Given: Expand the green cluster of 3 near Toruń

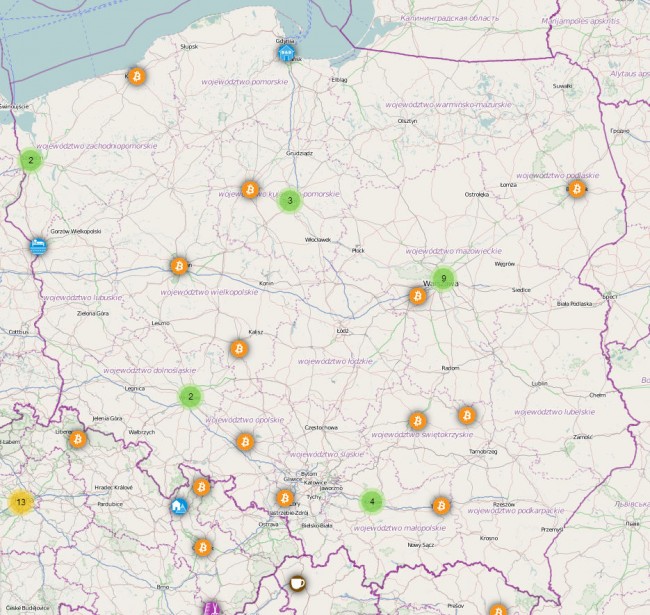Looking at the screenshot, I should (x=290, y=201).
